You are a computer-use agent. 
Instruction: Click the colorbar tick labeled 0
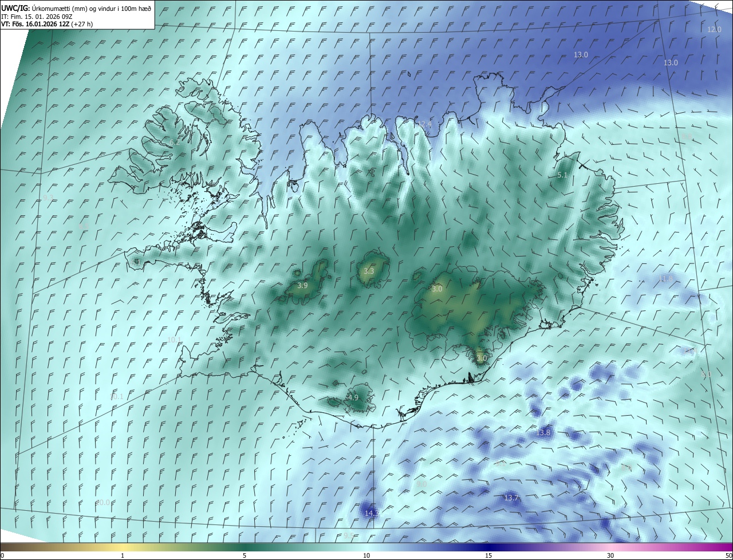(x=2, y=555)
